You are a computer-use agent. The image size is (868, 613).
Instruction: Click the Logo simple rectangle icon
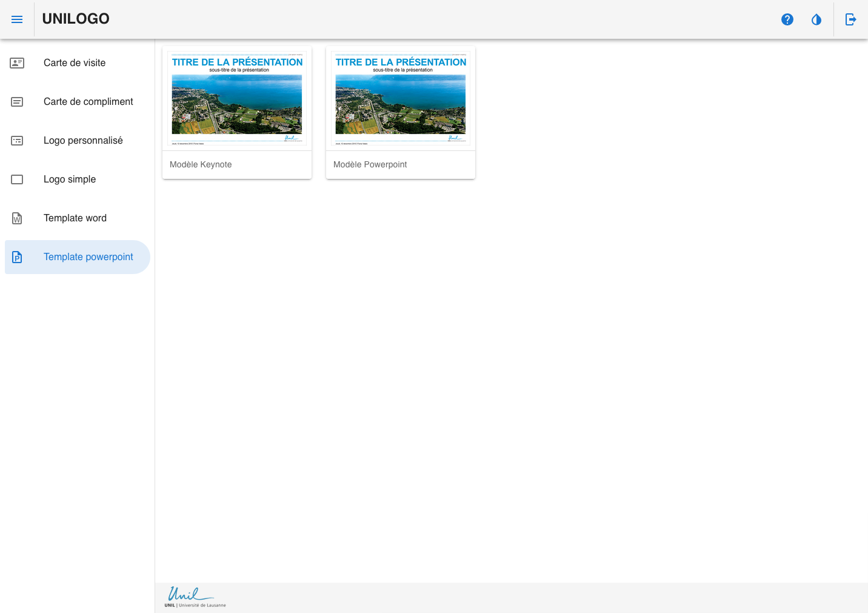pyautogui.click(x=17, y=179)
